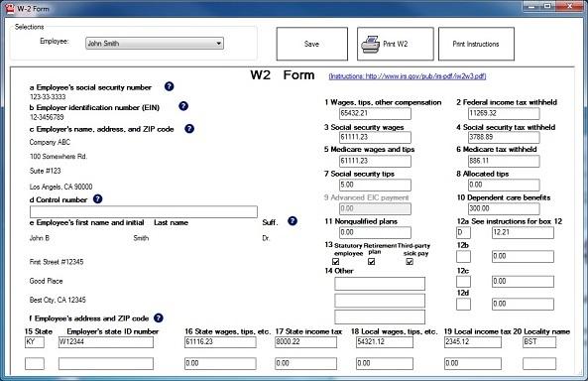Click Local income tax field 2345.12
This screenshot has width=588, height=381.
(473, 342)
